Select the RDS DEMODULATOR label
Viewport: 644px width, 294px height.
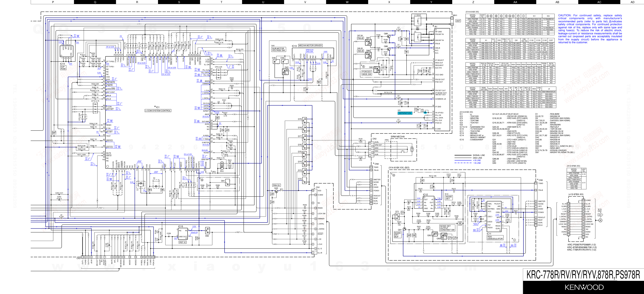(x=495, y=238)
